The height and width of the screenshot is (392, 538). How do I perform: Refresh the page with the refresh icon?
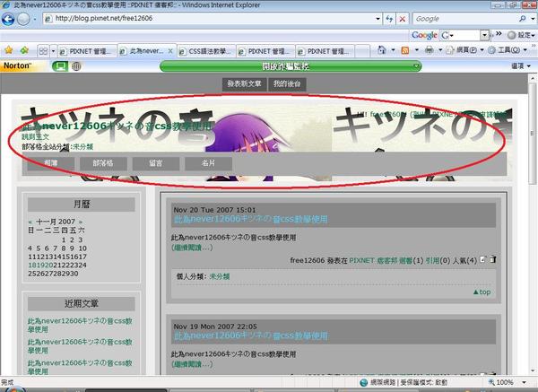tap(389, 19)
